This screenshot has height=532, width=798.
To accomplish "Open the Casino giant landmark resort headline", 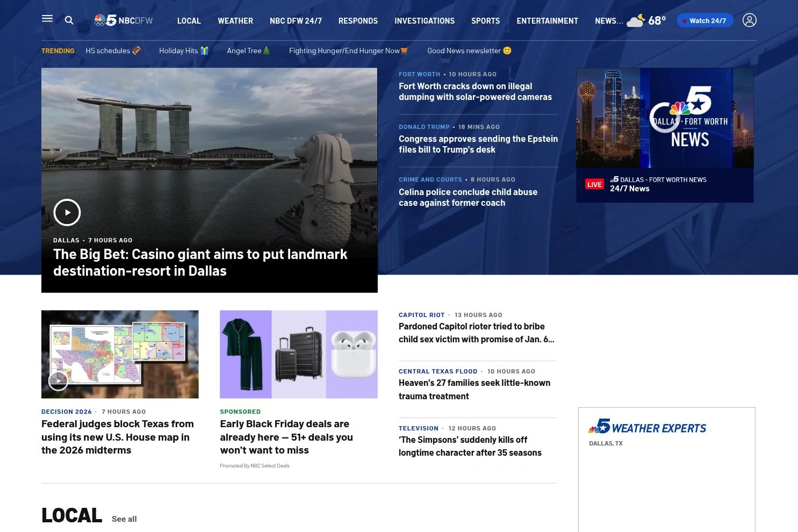I will 200,262.
